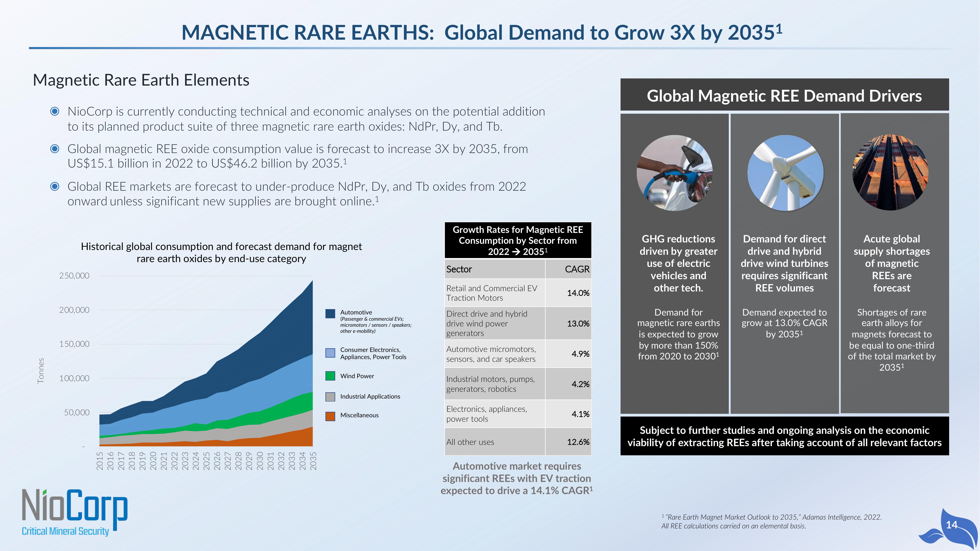Click the 'GHG reductions driven by greater use' heading
The width and height of the screenshot is (980, 551).
[678, 263]
